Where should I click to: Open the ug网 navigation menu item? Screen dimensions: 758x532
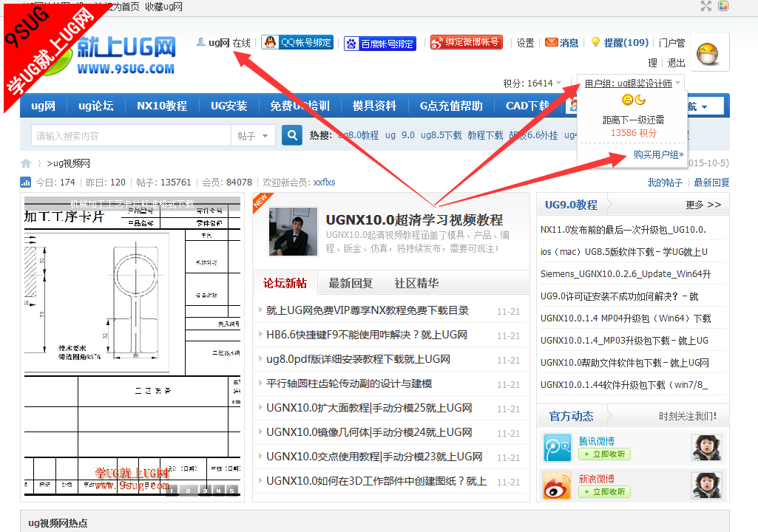pos(43,106)
